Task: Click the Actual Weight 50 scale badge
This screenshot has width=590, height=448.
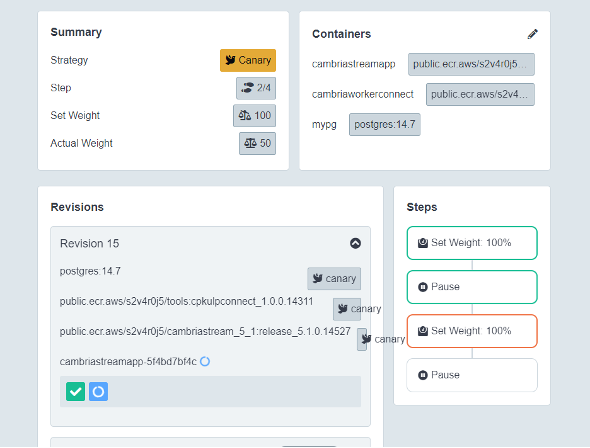Action: [257, 143]
